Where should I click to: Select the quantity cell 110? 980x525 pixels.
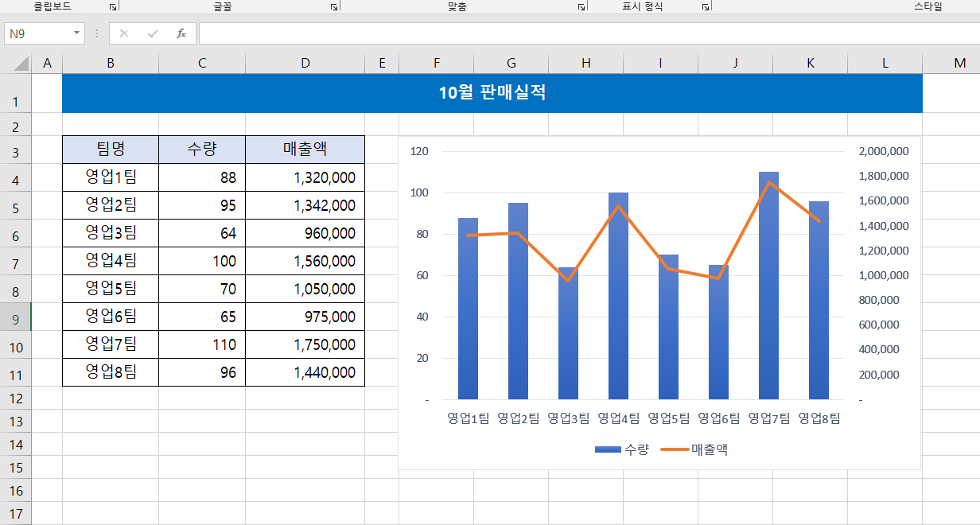coord(202,344)
